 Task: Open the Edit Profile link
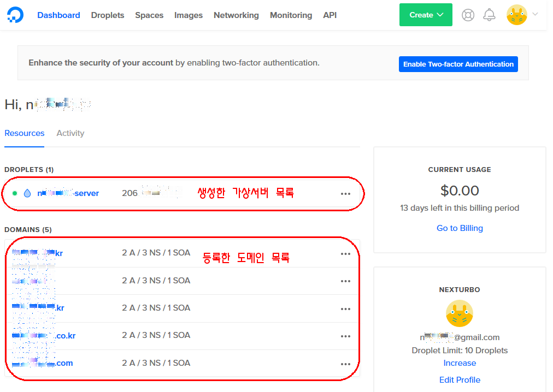pos(460,380)
